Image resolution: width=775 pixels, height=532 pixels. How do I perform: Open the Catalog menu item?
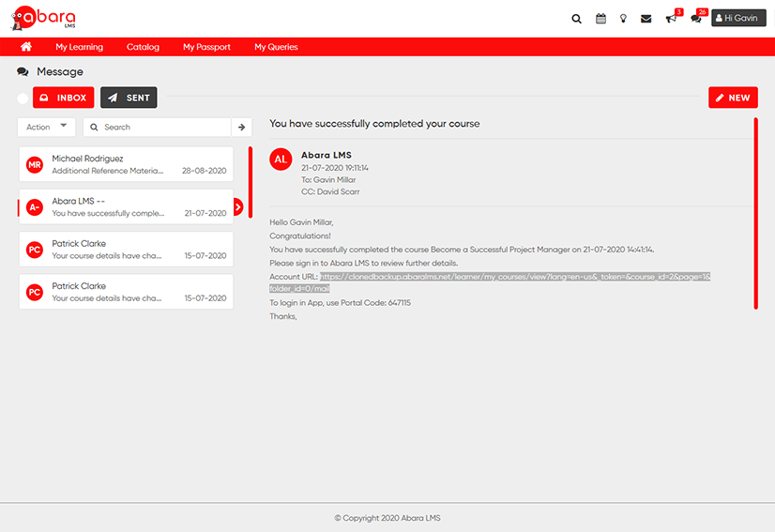[x=143, y=47]
